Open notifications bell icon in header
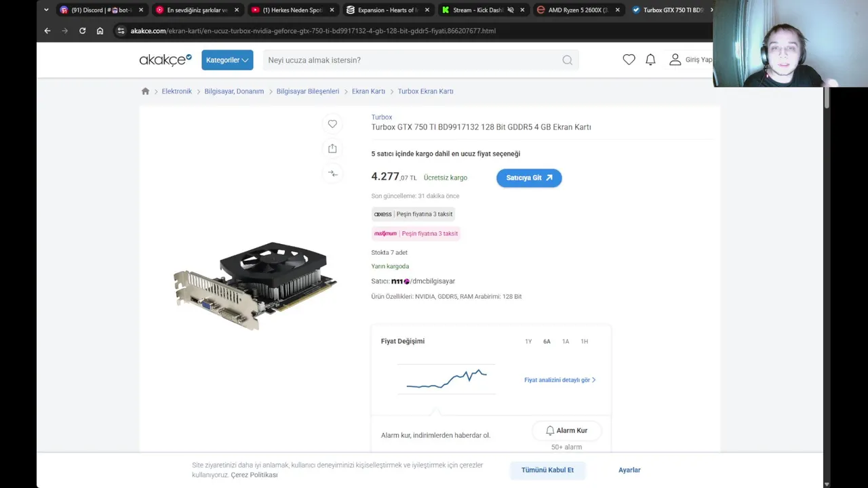Screen dimensions: 868x488 point(650,60)
